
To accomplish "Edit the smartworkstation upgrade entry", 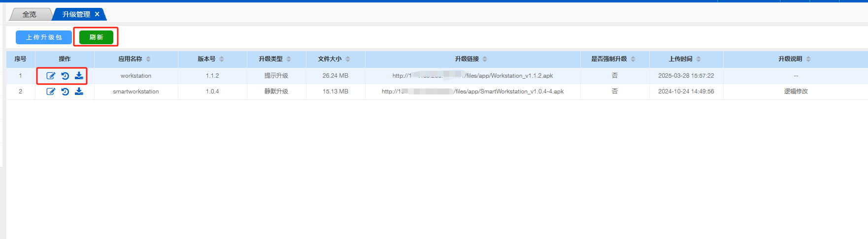I will point(51,91).
